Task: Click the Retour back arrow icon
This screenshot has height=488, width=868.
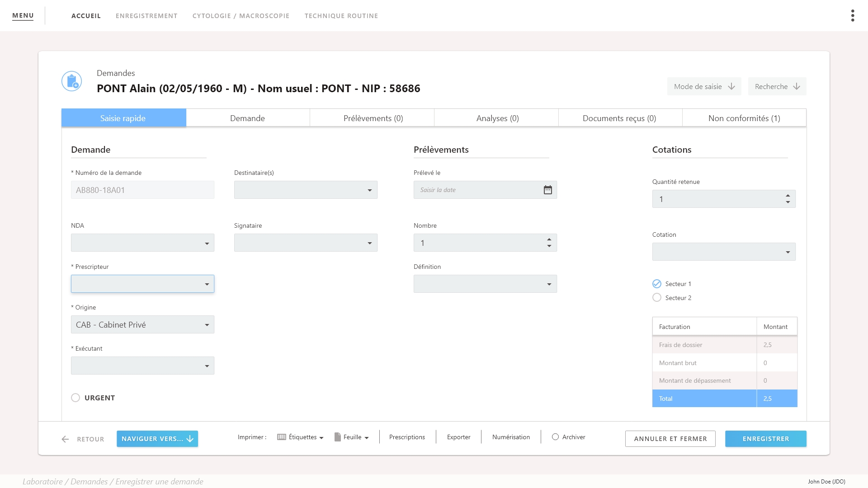Action: [x=65, y=439]
